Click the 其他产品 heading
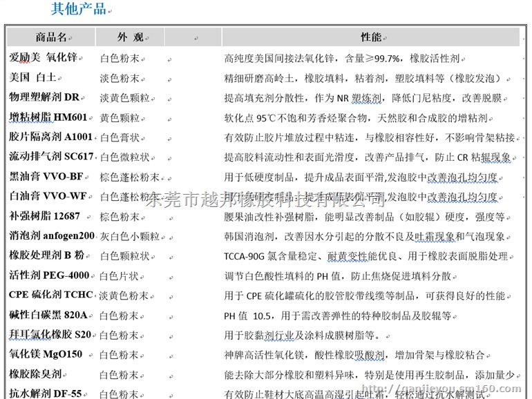Screen dimensions: 532x399 (x=78, y=9)
